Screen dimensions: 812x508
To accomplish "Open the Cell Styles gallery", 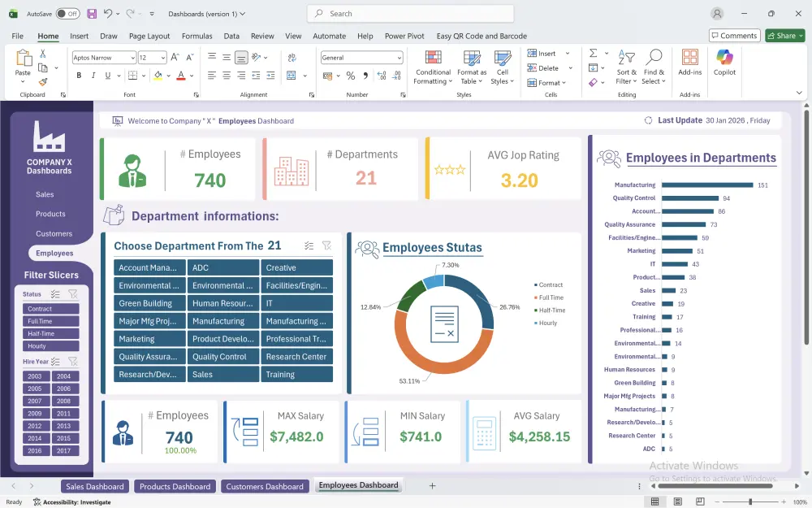I will 503,68.
